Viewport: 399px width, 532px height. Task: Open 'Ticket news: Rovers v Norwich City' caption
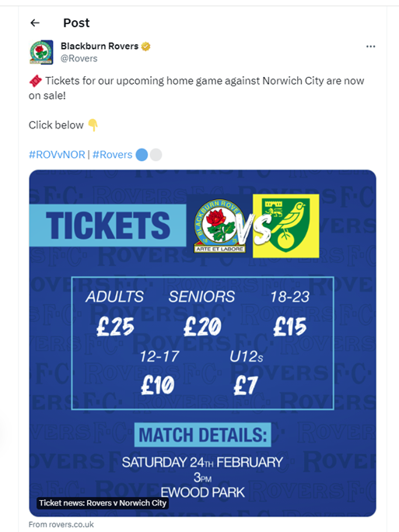coord(103,502)
